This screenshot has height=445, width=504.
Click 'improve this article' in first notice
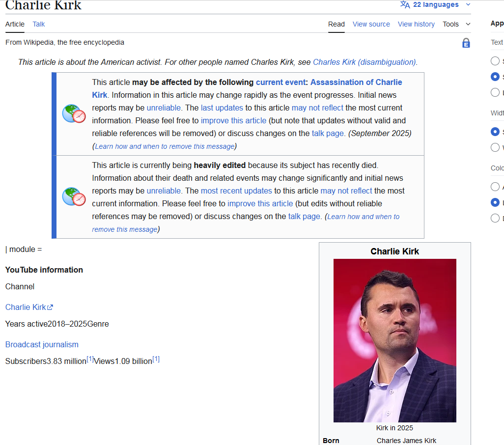tap(233, 120)
